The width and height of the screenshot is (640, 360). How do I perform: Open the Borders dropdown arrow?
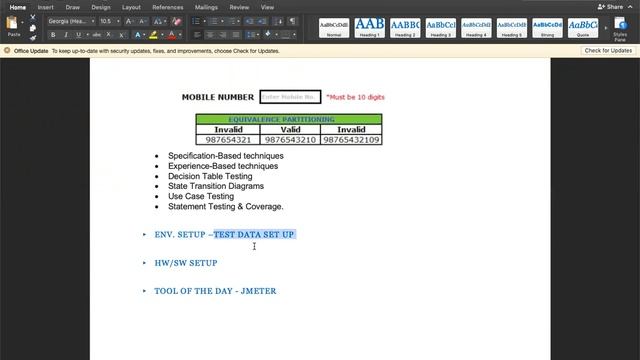click(x=294, y=35)
